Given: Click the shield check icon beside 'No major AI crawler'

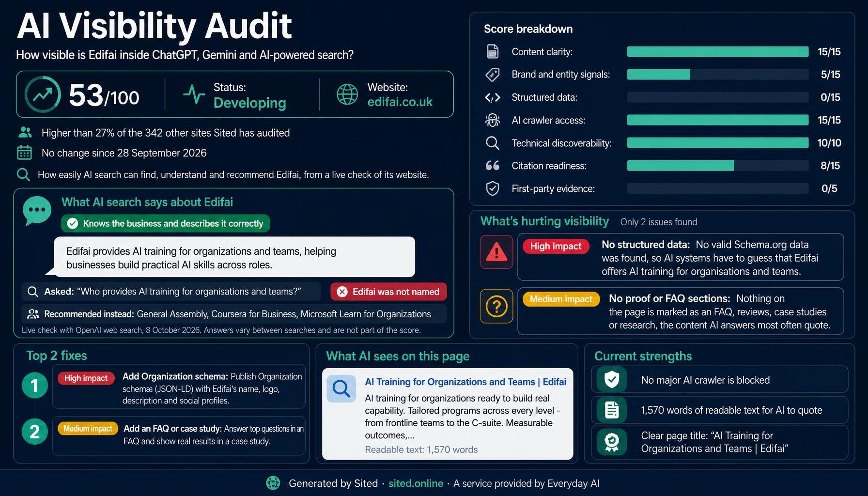Looking at the screenshot, I should coord(612,379).
